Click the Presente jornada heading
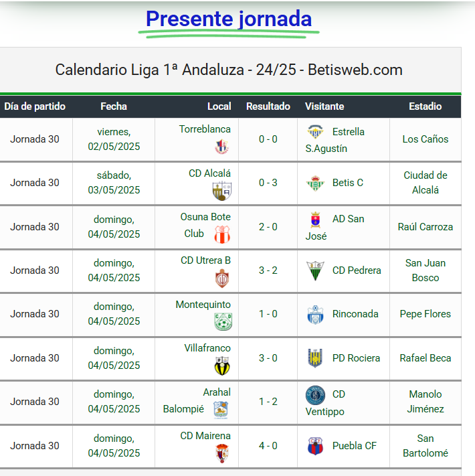475x476 pixels. (229, 19)
